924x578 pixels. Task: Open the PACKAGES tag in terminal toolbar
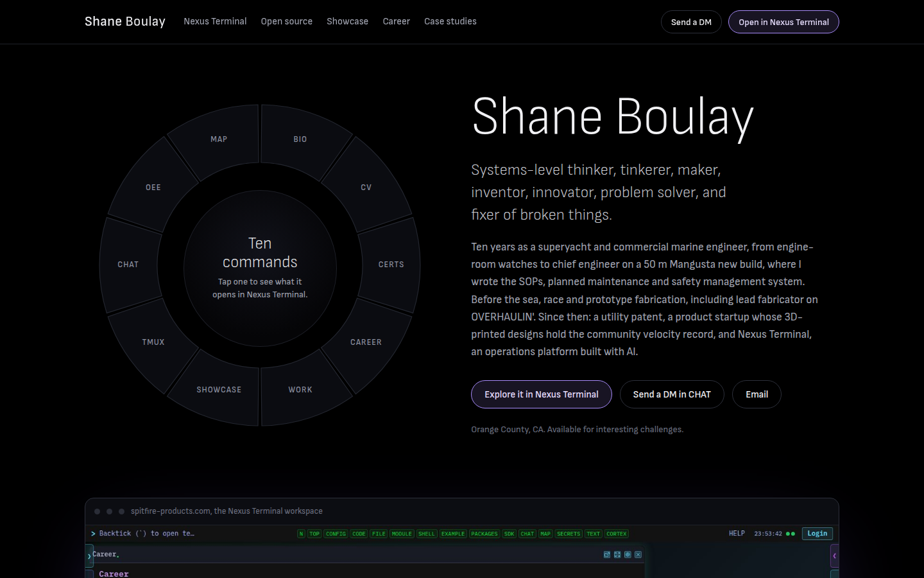coord(484,534)
